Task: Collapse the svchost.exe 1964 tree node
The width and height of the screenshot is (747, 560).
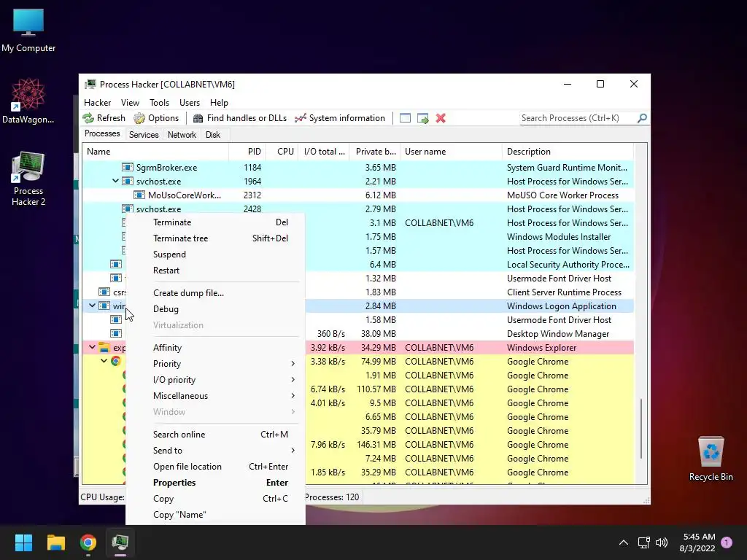Action: [115, 181]
